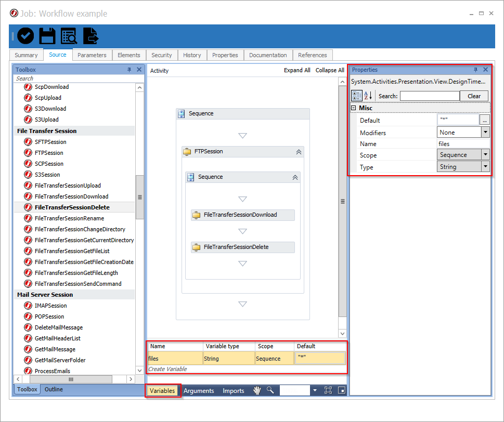Click the floppy disk save icon
Screen dimensions: 504x422
point(47,36)
